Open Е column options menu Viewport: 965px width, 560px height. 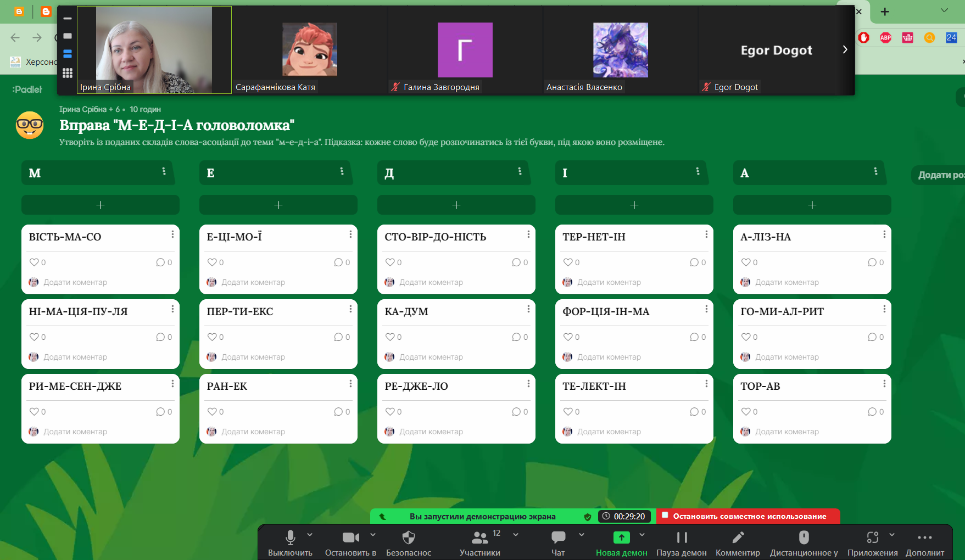coord(342,171)
